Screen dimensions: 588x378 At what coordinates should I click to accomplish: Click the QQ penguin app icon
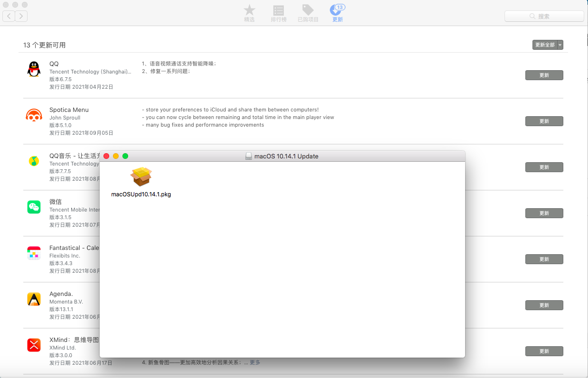(x=34, y=69)
